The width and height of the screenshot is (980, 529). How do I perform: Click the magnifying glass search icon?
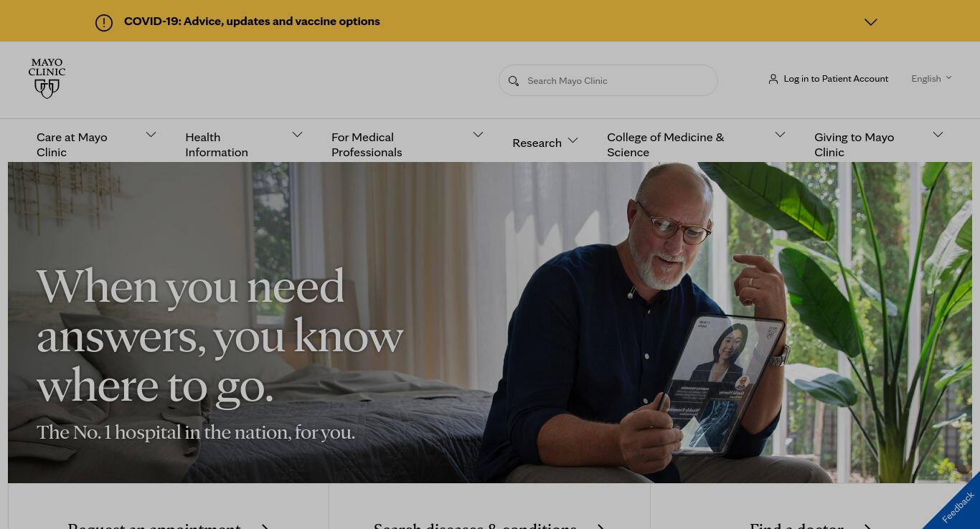(514, 81)
